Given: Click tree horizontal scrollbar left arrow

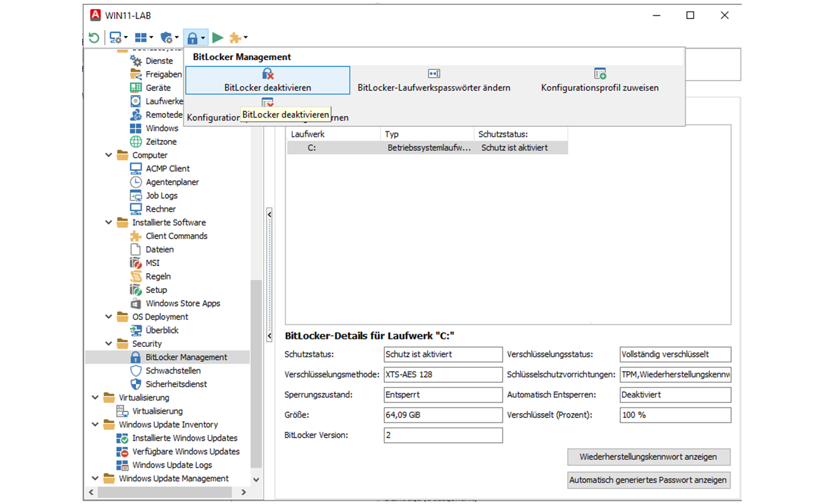Looking at the screenshot, I should click(x=91, y=492).
